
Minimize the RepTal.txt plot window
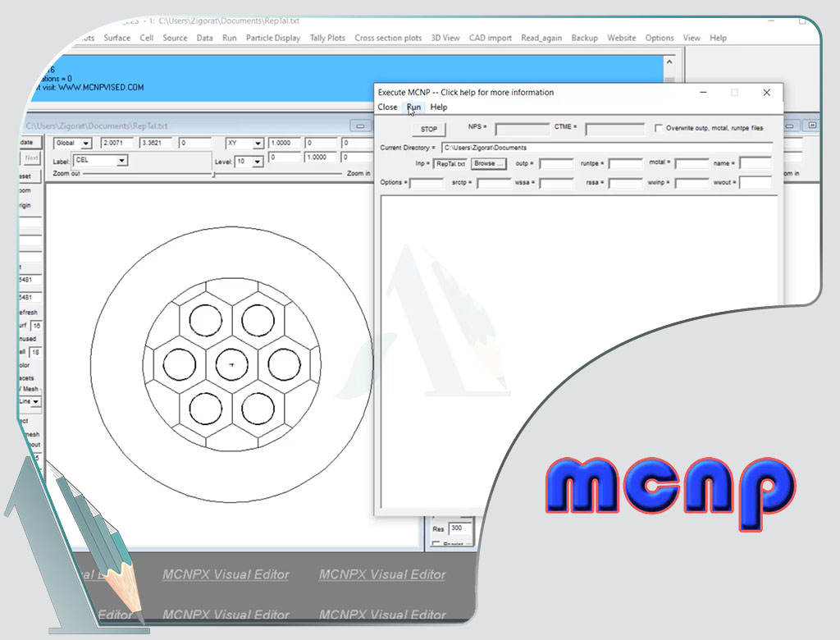358,126
